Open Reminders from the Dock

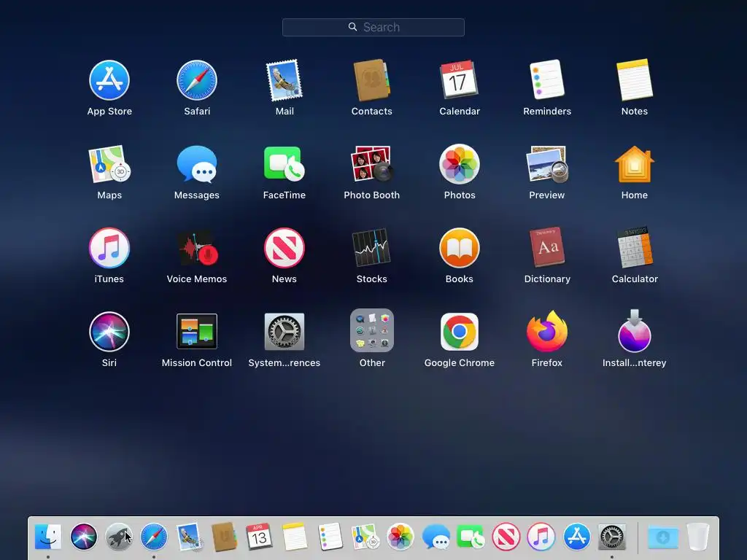[330, 537]
